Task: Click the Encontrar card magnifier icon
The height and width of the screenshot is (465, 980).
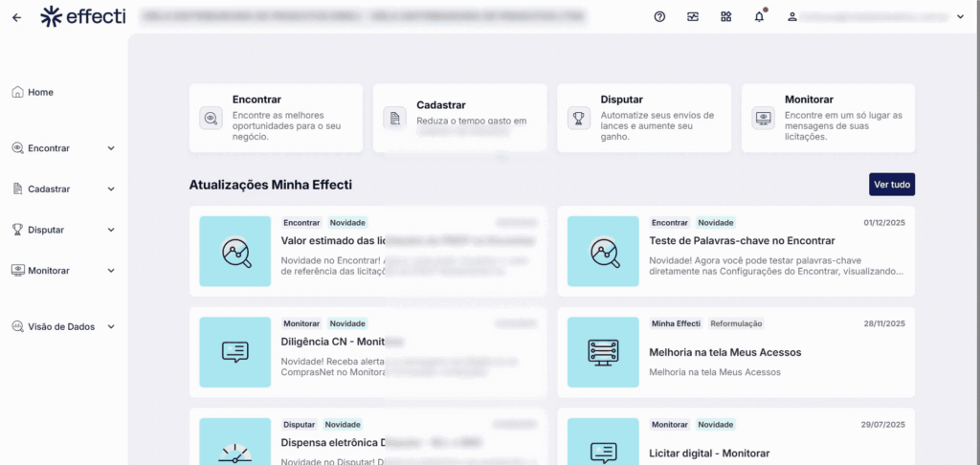Action: [x=211, y=119]
